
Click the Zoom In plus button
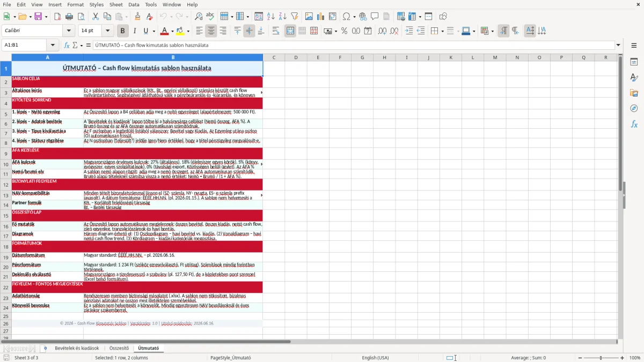tap(623, 358)
